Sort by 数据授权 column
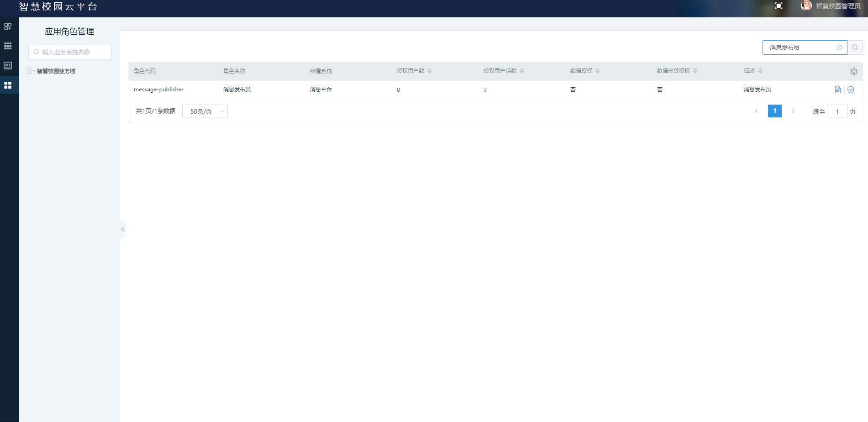868x422 pixels. [x=598, y=71]
